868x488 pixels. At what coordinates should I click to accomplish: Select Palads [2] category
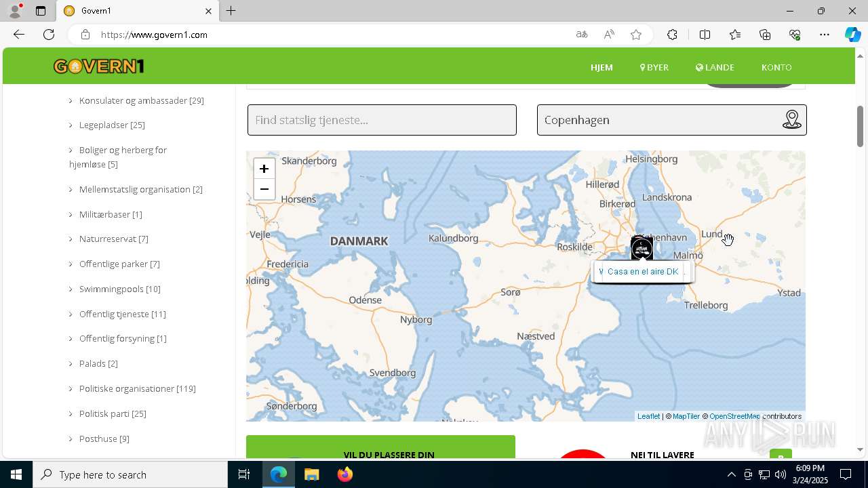pyautogui.click(x=98, y=363)
